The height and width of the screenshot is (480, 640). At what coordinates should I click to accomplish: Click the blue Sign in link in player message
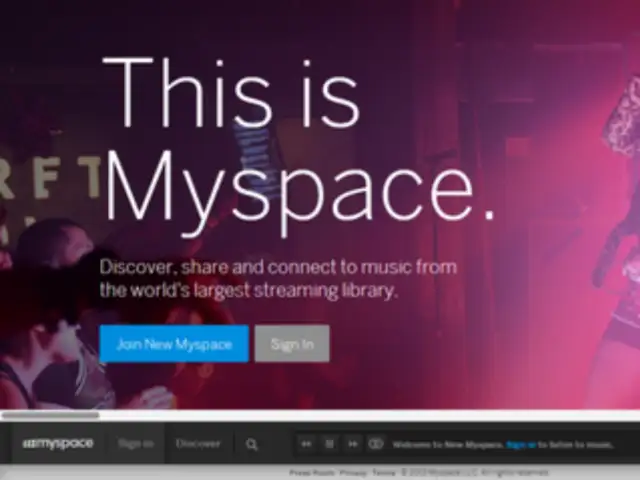tap(520, 444)
